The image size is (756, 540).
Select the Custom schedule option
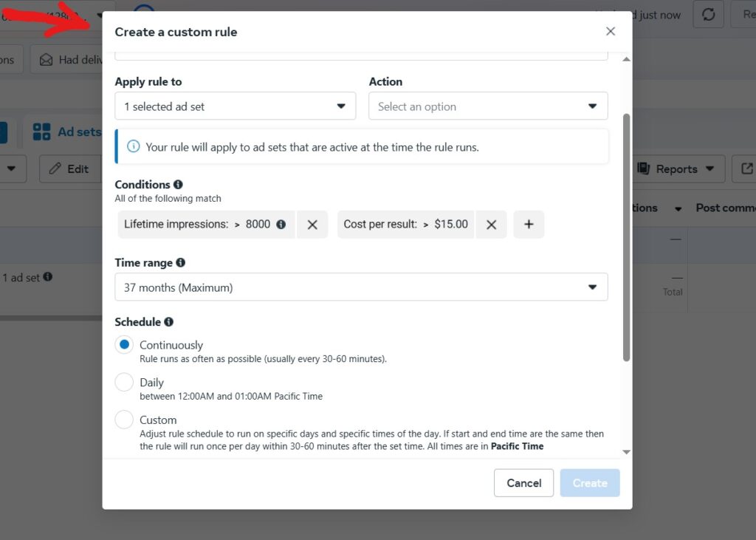coord(124,420)
